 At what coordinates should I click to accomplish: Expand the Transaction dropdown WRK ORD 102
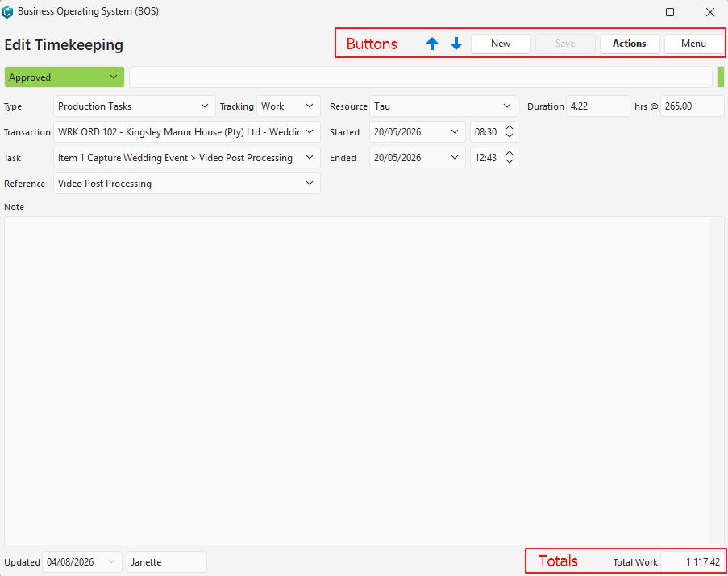(187, 132)
